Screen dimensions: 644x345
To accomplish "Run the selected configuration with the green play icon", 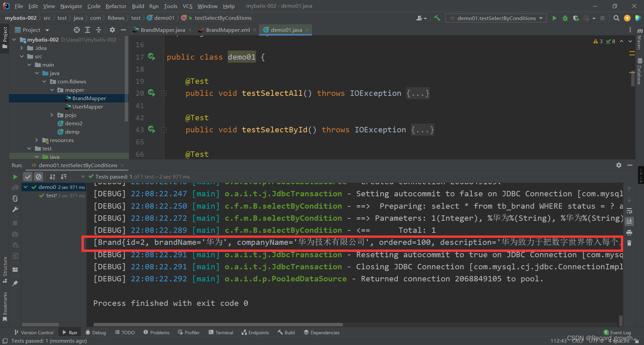I will pos(554,18).
